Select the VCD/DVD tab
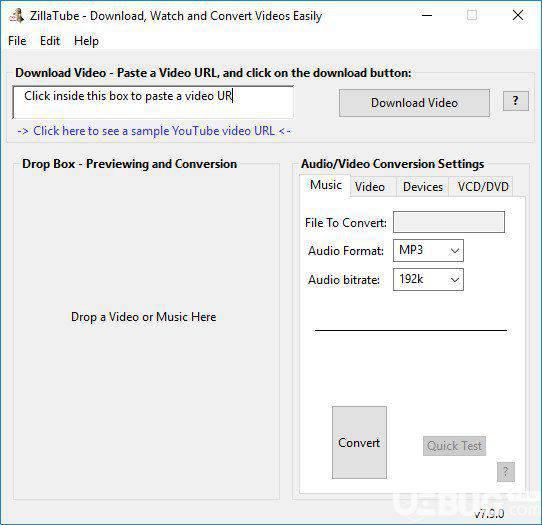This screenshot has width=542, height=525. (x=483, y=187)
